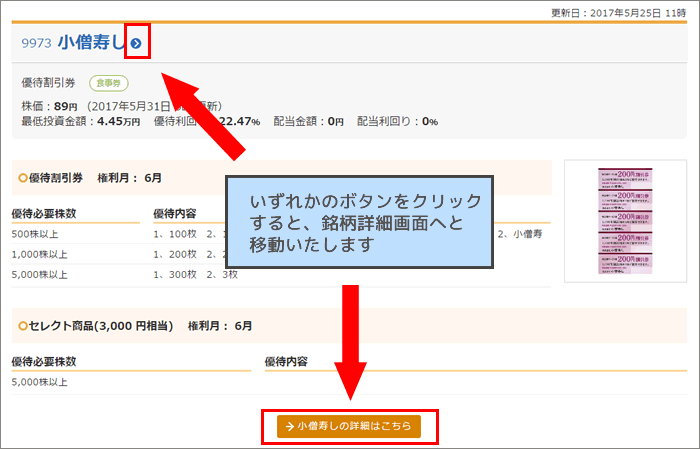Click the orange circle icon beside 優待割引券 権利月
Image resolution: width=700 pixels, height=449 pixels.
pos(23,178)
